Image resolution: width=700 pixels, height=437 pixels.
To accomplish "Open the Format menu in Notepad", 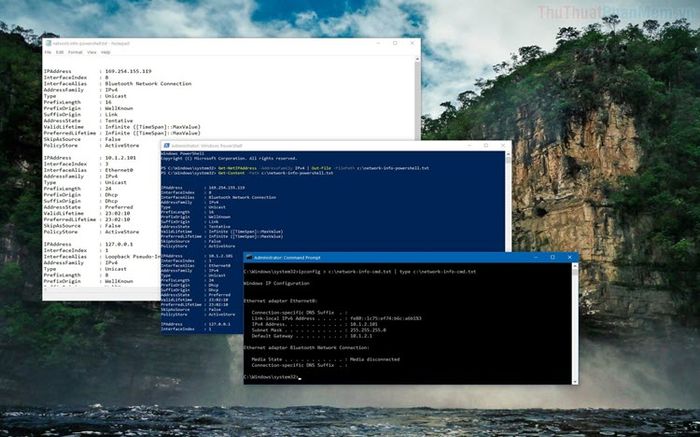I will tap(75, 52).
